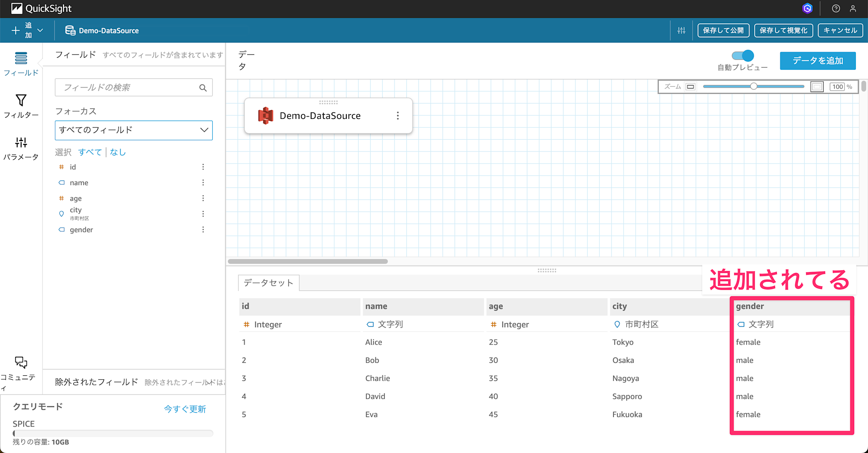
Task: Expand the すべてのフィールド focus dropdown
Action: (x=134, y=130)
